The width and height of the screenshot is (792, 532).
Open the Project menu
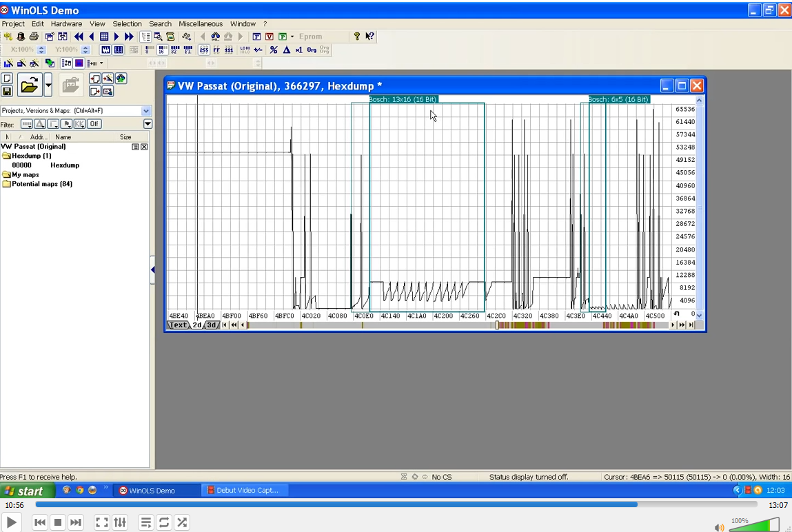pyautogui.click(x=13, y=23)
